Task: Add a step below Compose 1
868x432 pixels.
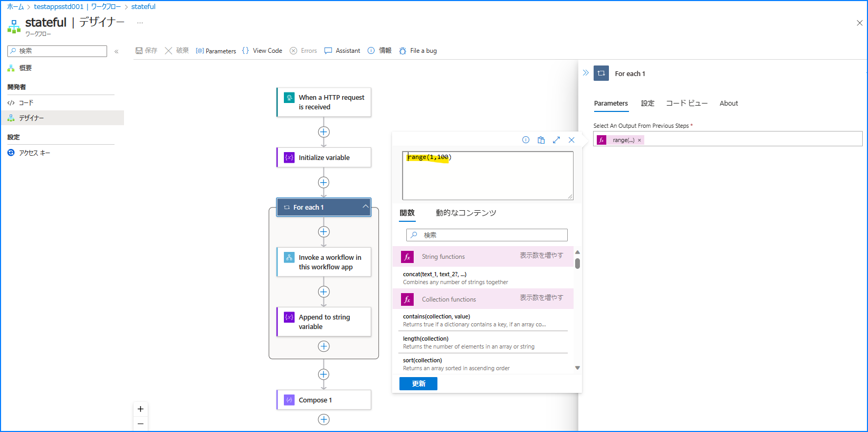Action: [x=324, y=419]
